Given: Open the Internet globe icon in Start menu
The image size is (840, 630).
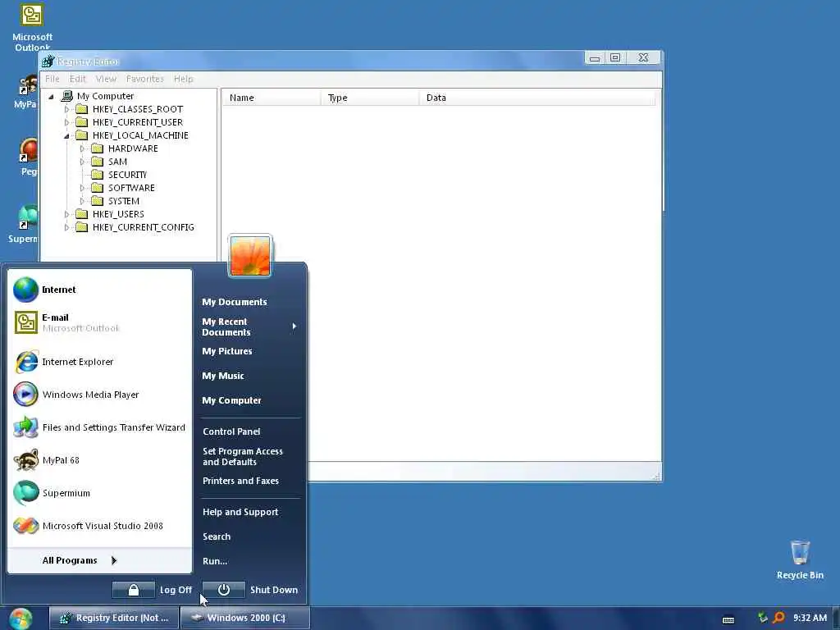Looking at the screenshot, I should pyautogui.click(x=25, y=290).
